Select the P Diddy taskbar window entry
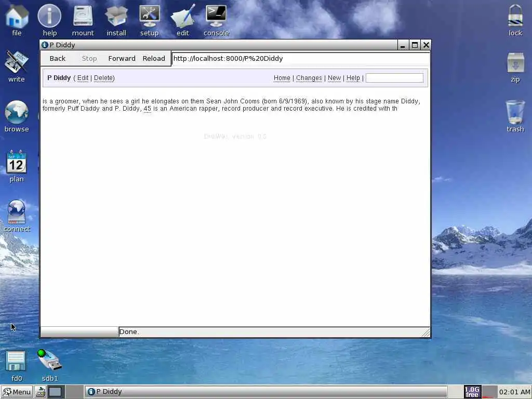This screenshot has height=399, width=532. tap(265, 392)
